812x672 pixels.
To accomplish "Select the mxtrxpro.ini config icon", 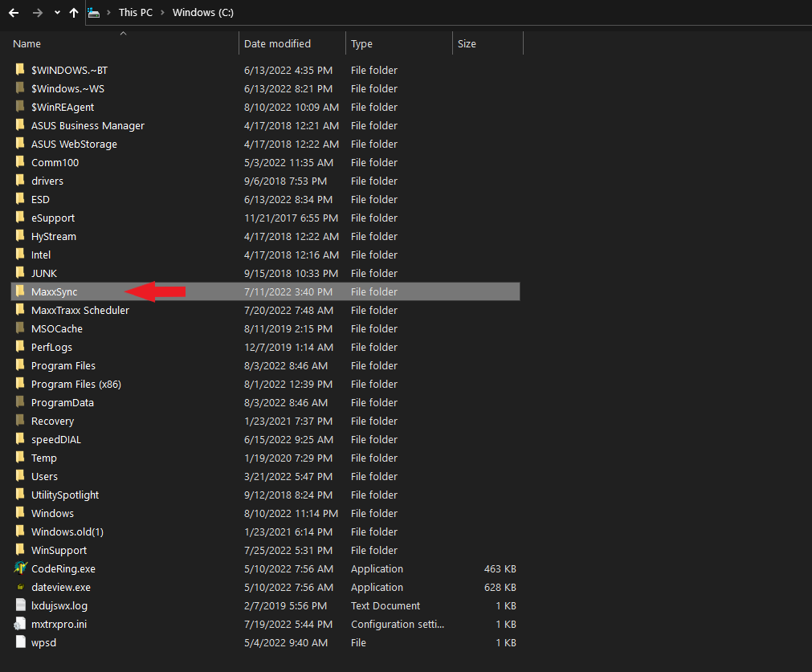I will click(20, 623).
